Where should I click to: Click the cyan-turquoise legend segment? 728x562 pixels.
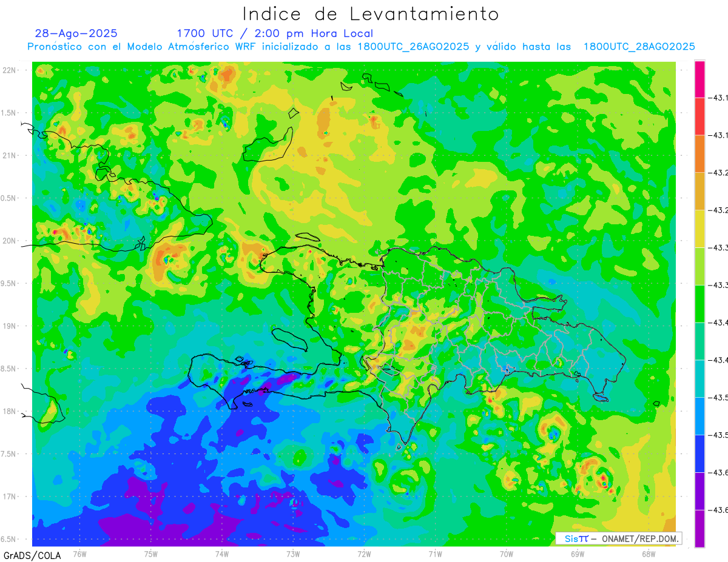tap(699, 378)
